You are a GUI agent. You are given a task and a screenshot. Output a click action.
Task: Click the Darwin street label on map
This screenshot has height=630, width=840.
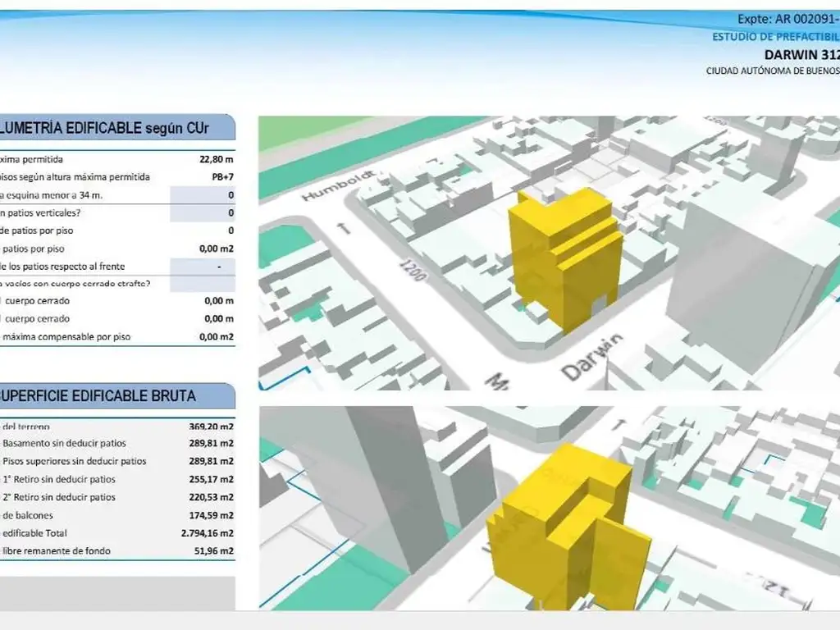tap(592, 358)
